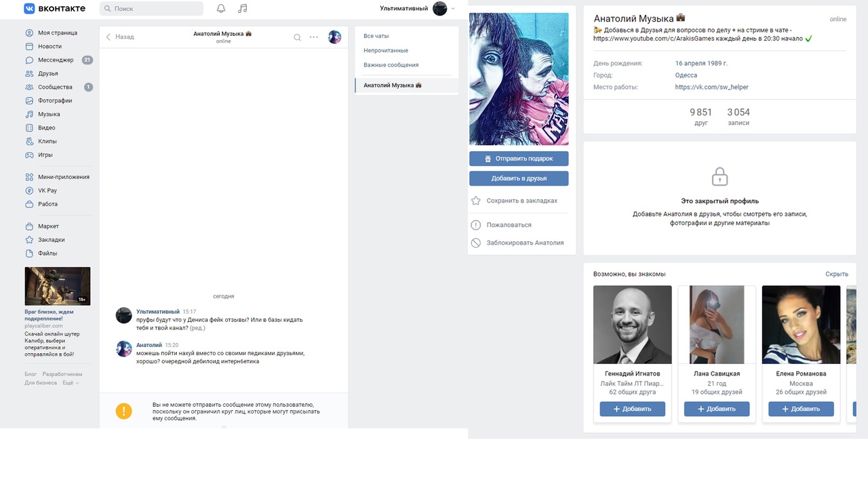Expand the Ультимативный account dropdown
Viewport: 868px width, 488px height.
pos(453,9)
